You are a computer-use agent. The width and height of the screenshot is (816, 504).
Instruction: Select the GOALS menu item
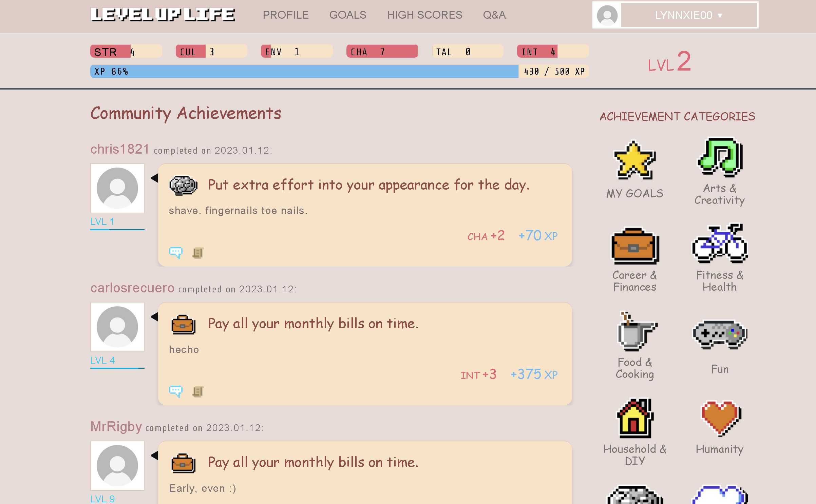point(348,14)
